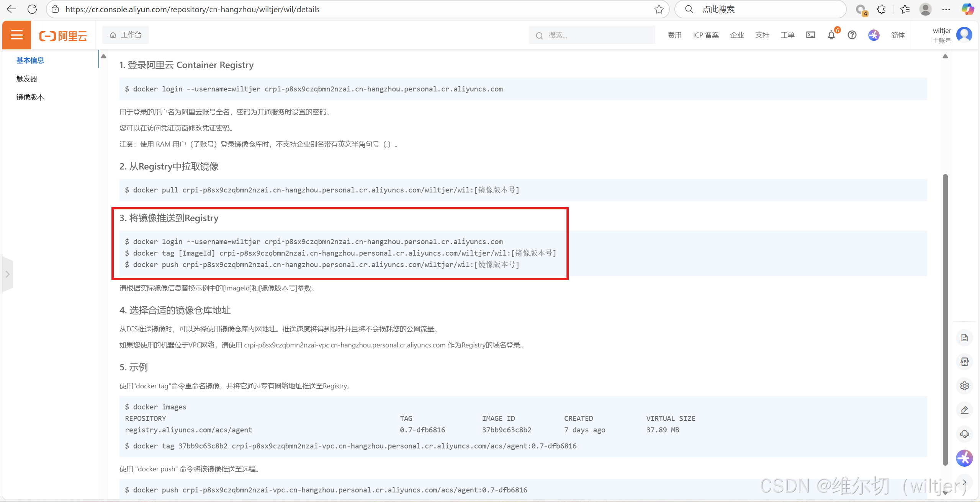The height and width of the screenshot is (502, 980).
Task: Open the edit pencil icon in the right sidebar
Action: coord(964,410)
